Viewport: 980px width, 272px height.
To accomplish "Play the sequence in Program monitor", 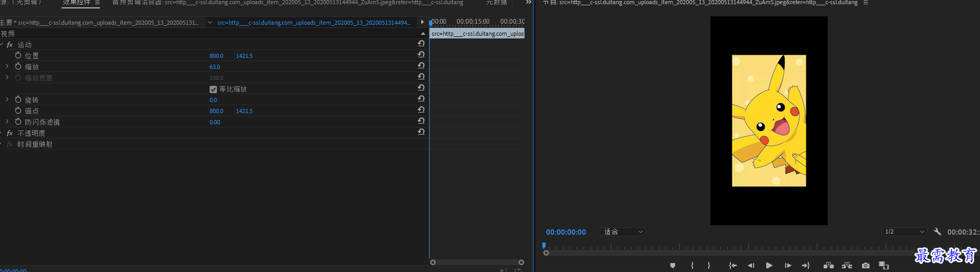I will click(x=769, y=266).
